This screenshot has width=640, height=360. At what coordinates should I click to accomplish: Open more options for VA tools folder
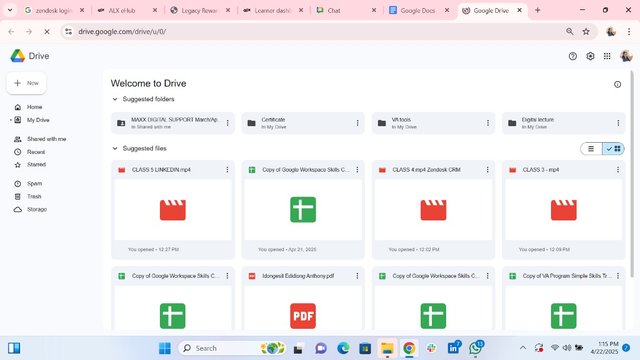(x=488, y=123)
